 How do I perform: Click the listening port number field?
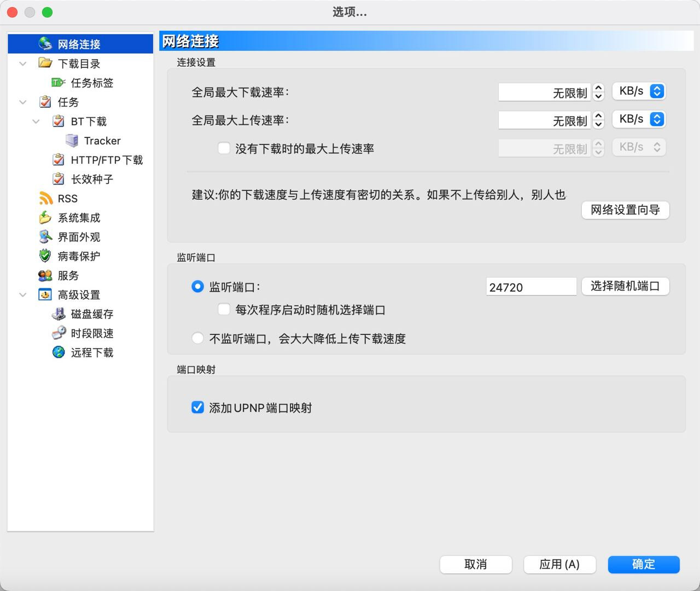pos(530,287)
